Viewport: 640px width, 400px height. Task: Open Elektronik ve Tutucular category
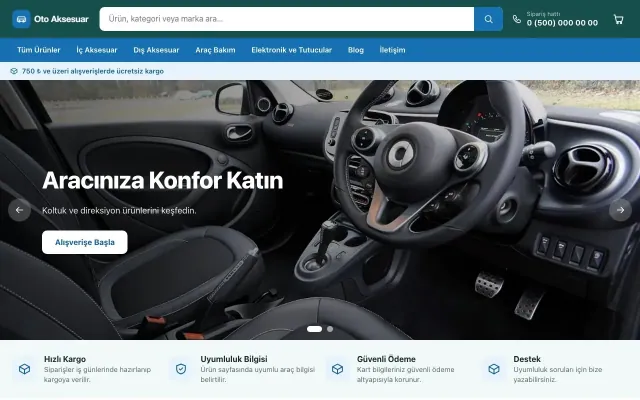[x=291, y=50]
